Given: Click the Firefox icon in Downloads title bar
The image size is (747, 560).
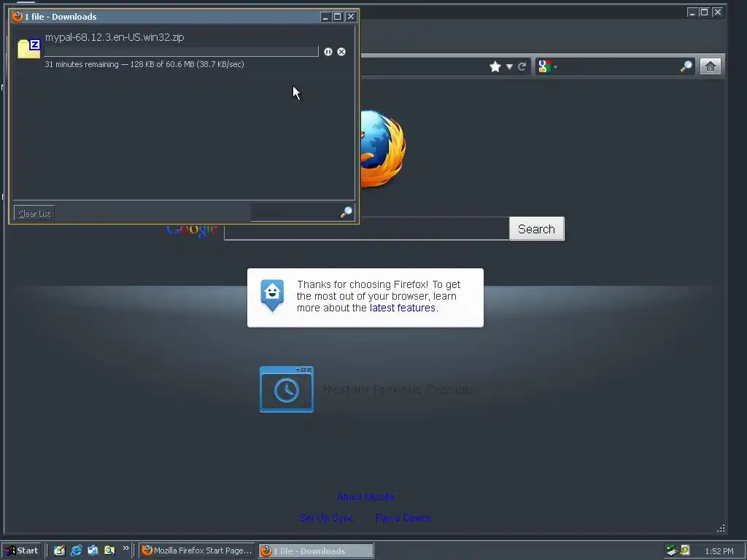Looking at the screenshot, I should (18, 17).
